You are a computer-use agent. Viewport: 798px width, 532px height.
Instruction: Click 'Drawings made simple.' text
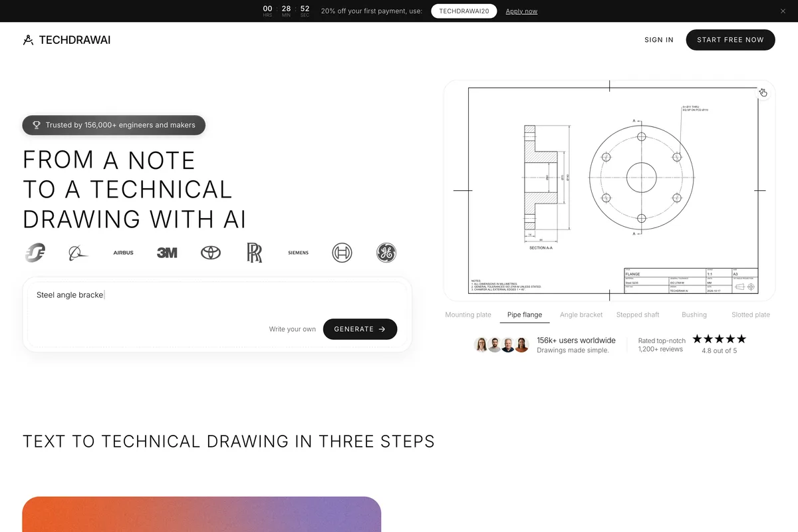point(573,350)
